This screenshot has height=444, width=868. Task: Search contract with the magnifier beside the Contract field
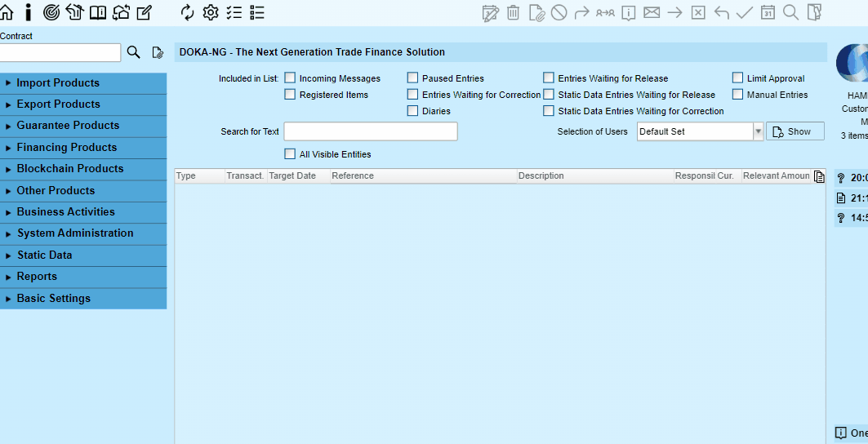click(133, 52)
